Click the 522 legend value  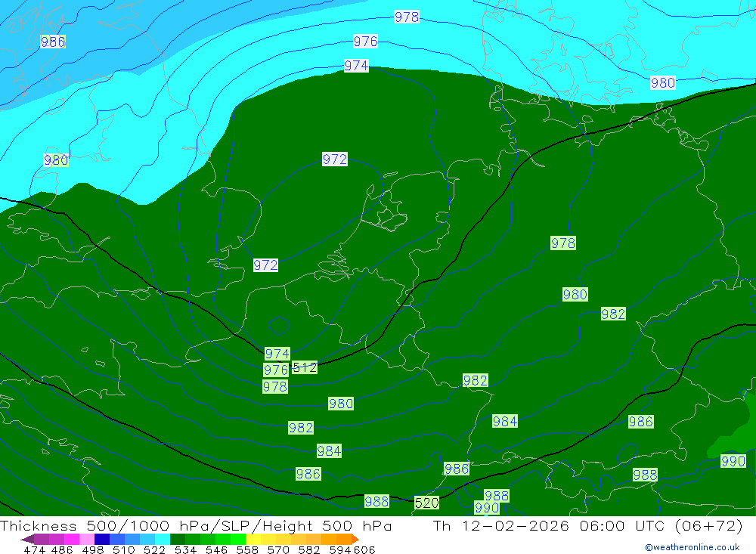click(154, 549)
